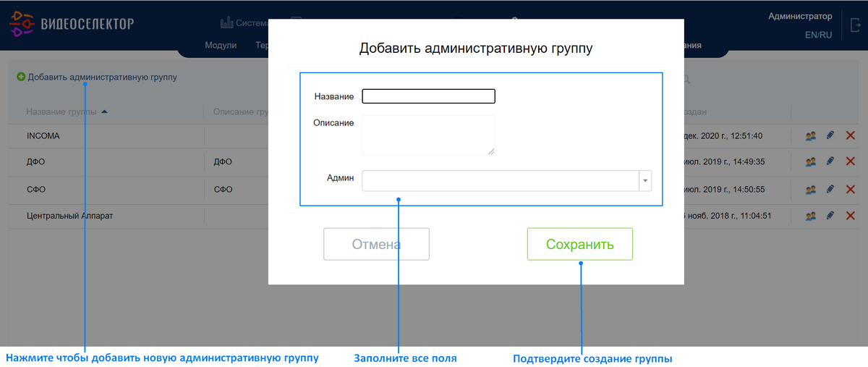Image resolution: width=868 pixels, height=367 pixels.
Task: Delete the INCOMA group
Action: [x=850, y=135]
